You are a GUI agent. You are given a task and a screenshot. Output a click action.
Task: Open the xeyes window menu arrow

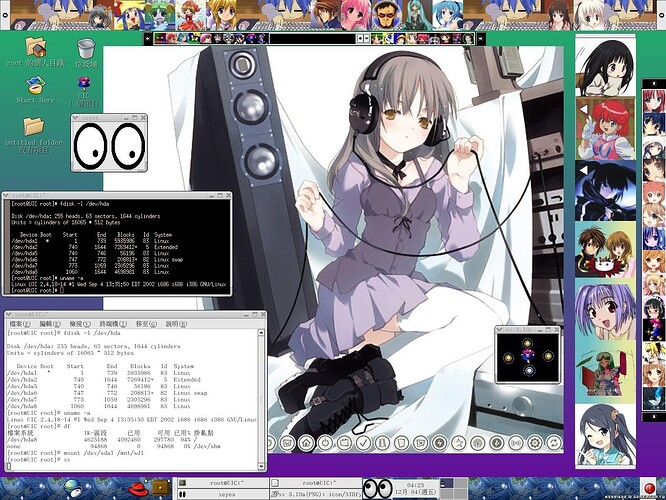point(76,118)
